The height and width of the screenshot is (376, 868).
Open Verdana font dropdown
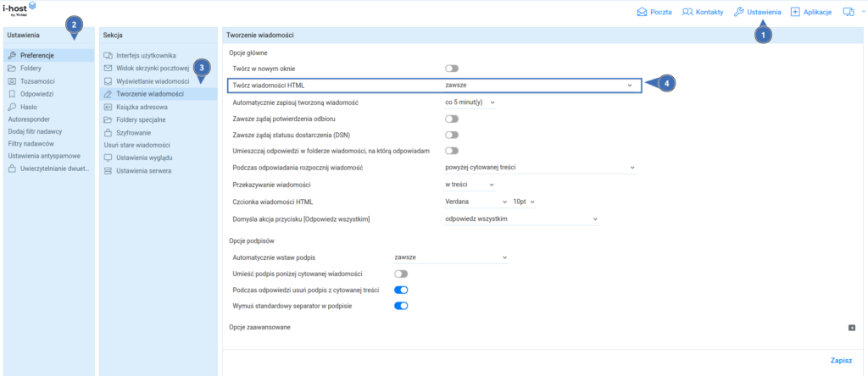[475, 202]
